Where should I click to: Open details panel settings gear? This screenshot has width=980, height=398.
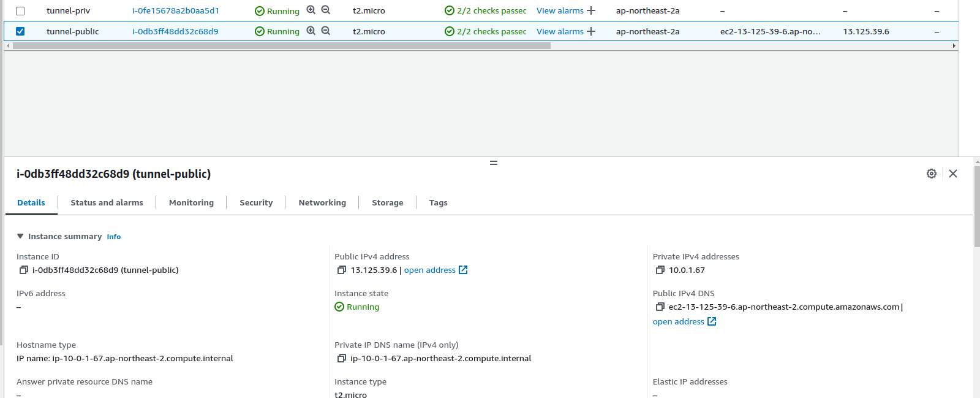(931, 174)
